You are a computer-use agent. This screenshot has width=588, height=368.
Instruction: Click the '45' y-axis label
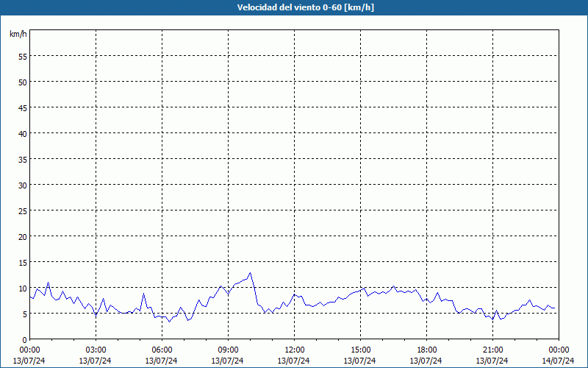23,107
